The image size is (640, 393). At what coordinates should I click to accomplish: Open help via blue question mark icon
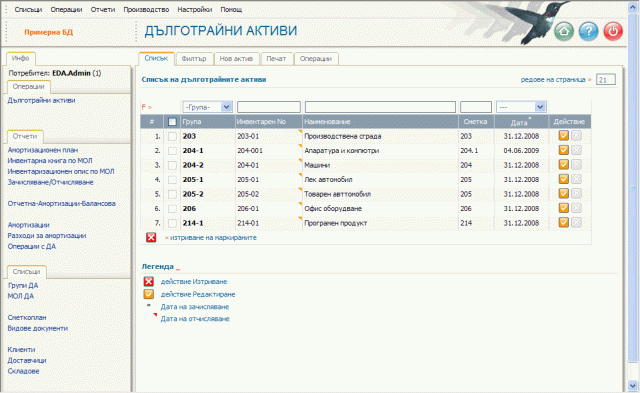pyautogui.click(x=588, y=31)
